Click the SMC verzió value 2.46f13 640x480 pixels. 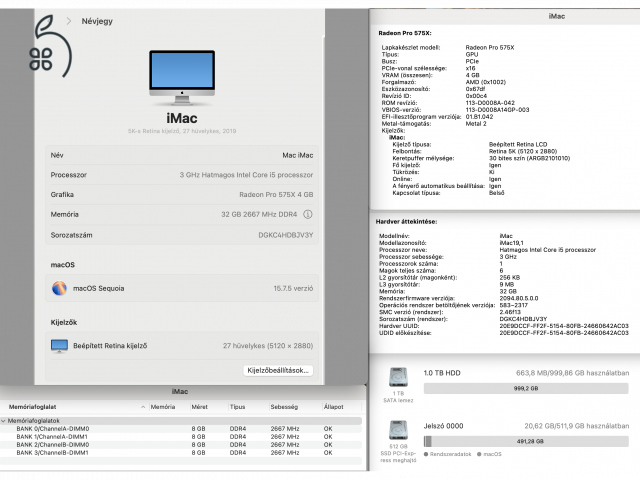point(510,312)
